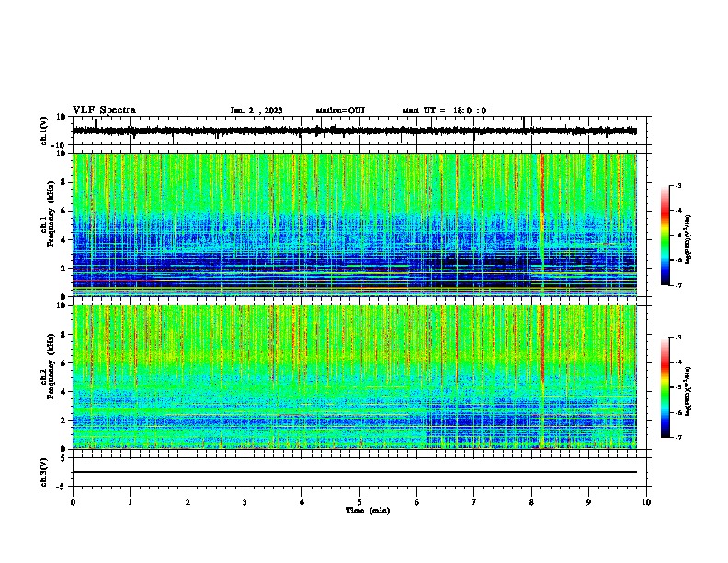Click the "8" kHz tick of ch.1 spectrogram
The height and width of the screenshot is (563, 728).
[63, 182]
